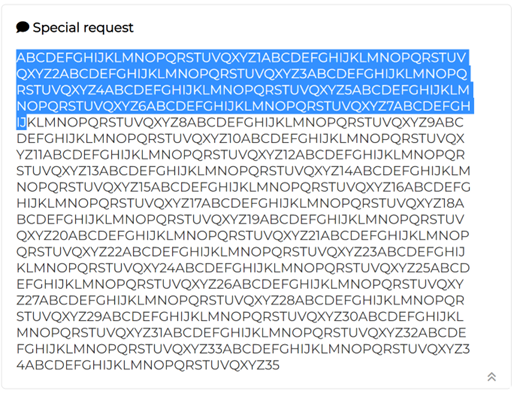Click the text line starting with STUVQXYZ13
This screenshot has height=394, width=520.
click(x=243, y=171)
